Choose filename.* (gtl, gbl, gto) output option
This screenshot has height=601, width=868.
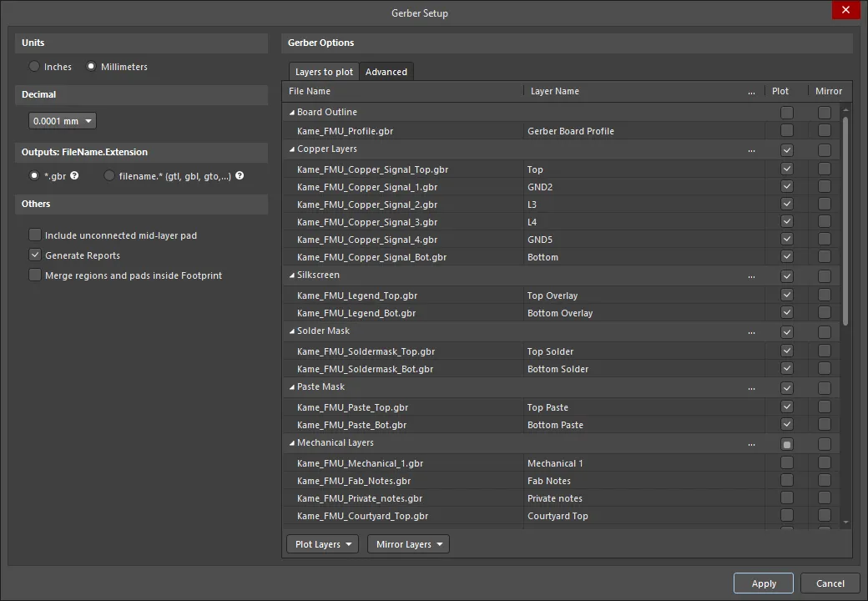(x=109, y=175)
